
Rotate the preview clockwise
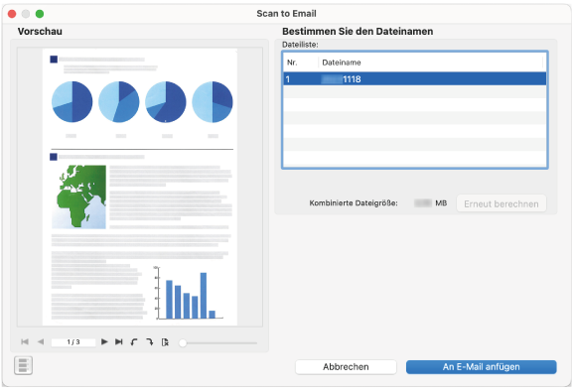tap(150, 342)
